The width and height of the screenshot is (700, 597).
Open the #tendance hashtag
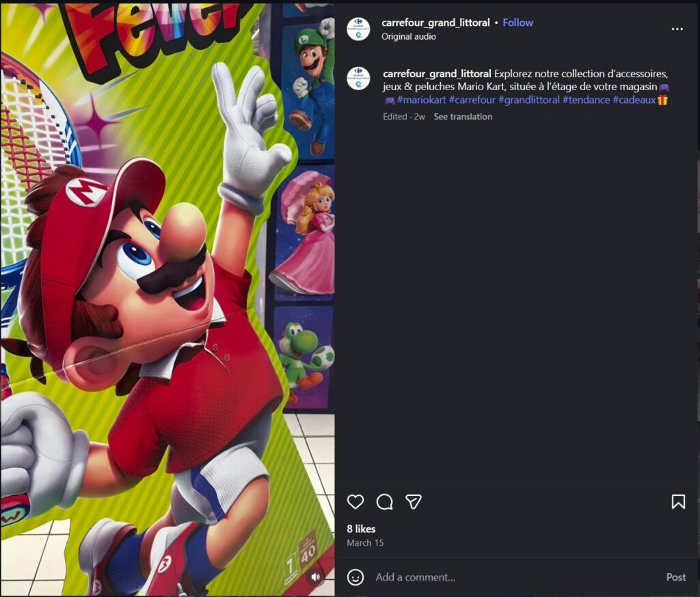(586, 100)
